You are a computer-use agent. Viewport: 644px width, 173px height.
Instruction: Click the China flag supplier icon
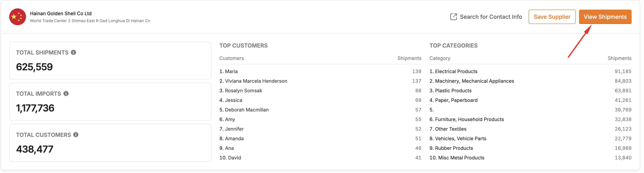click(x=18, y=17)
